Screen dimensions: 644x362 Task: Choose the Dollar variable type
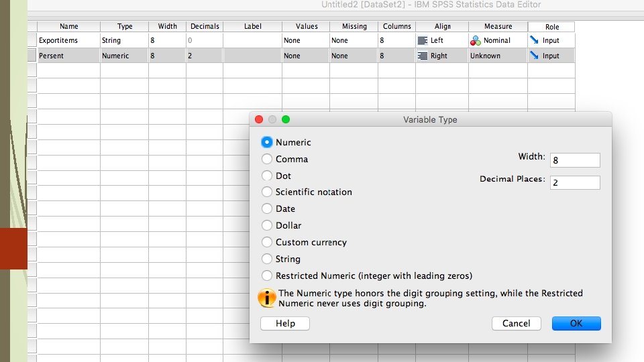266,225
